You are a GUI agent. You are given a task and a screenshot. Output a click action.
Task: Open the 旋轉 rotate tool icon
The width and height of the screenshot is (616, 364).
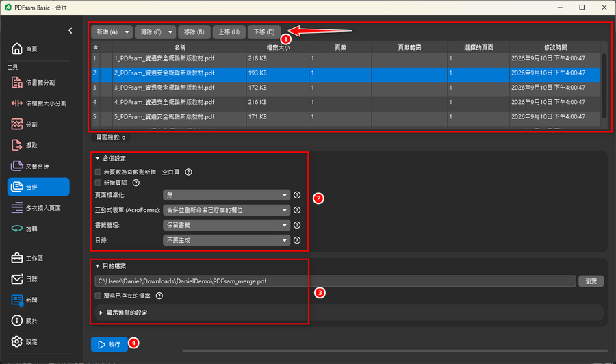(17, 229)
